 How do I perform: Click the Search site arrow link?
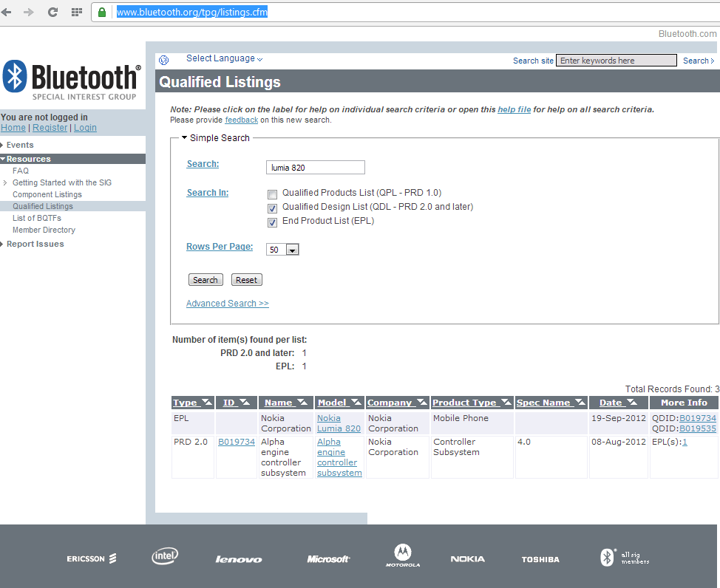click(x=699, y=61)
